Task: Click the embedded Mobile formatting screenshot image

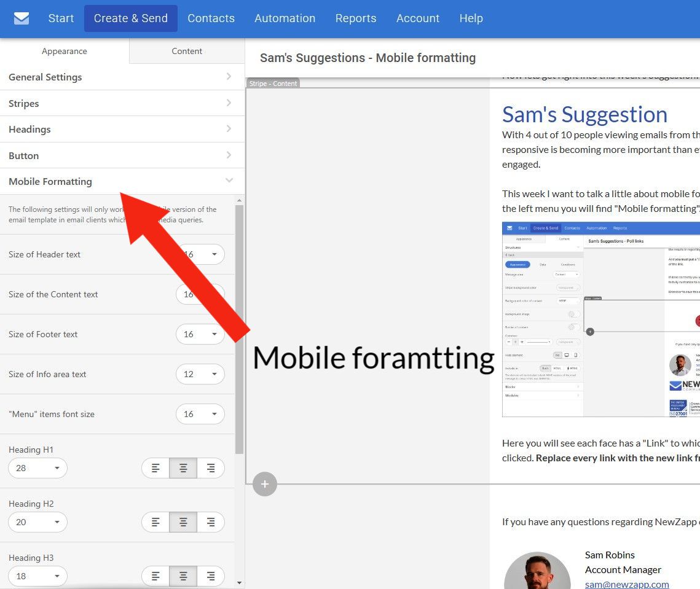Action: (600, 319)
